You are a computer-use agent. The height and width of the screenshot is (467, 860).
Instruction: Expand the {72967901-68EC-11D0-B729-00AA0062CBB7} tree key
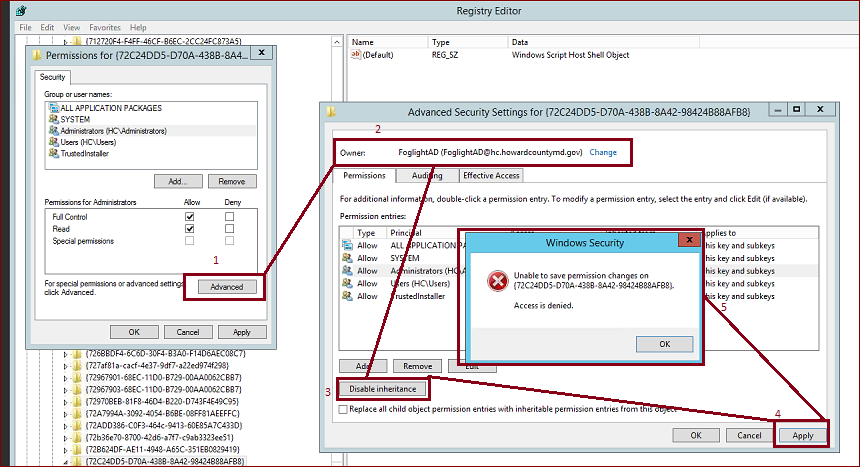[x=65, y=378]
